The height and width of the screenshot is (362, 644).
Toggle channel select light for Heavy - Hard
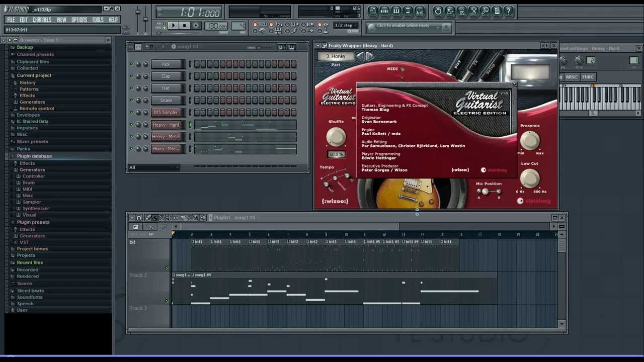coord(190,124)
